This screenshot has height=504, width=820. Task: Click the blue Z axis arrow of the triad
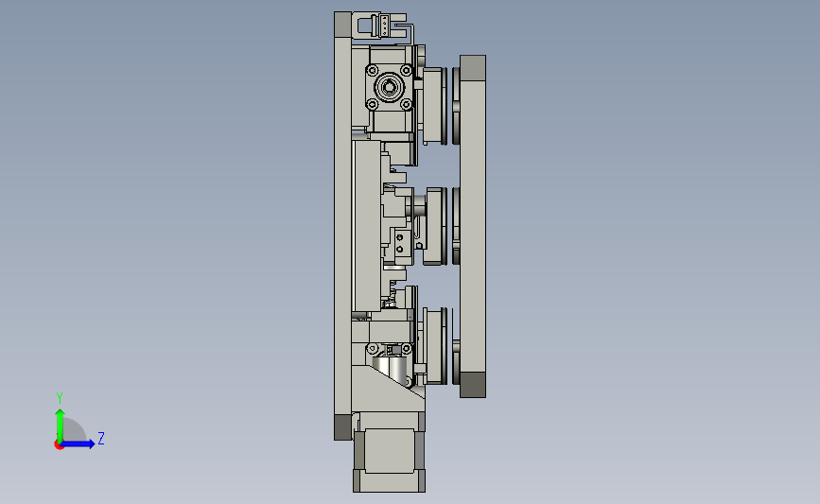tap(79, 443)
